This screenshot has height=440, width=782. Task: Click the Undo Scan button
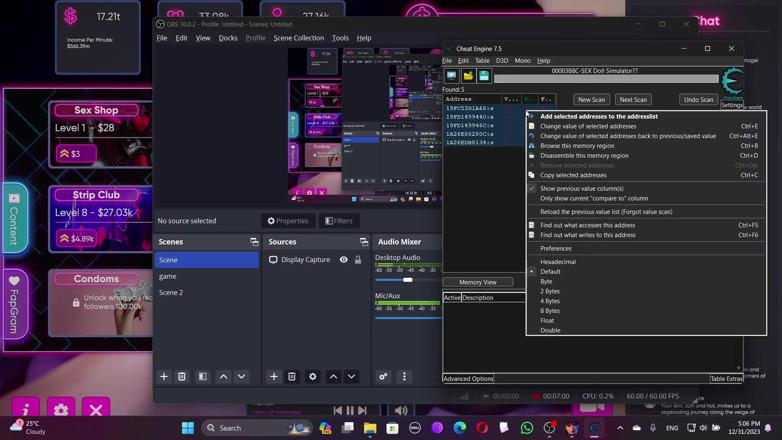point(698,99)
